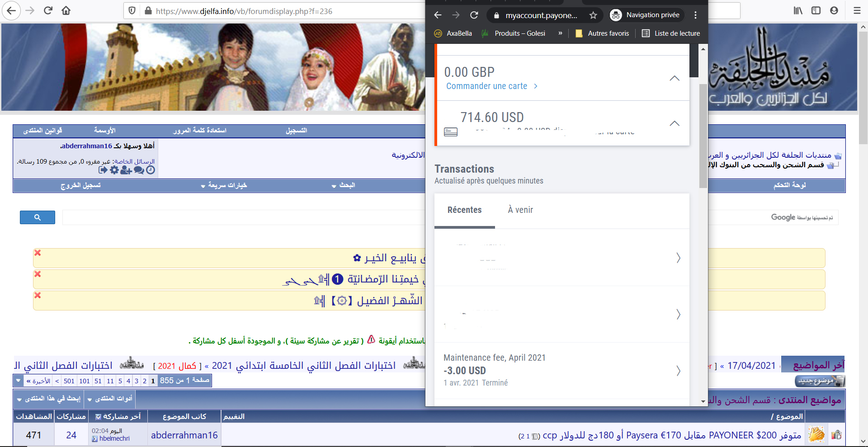The height and width of the screenshot is (447, 868).
Task: Open AxaBella bookmark in Chrome
Action: [x=453, y=33]
